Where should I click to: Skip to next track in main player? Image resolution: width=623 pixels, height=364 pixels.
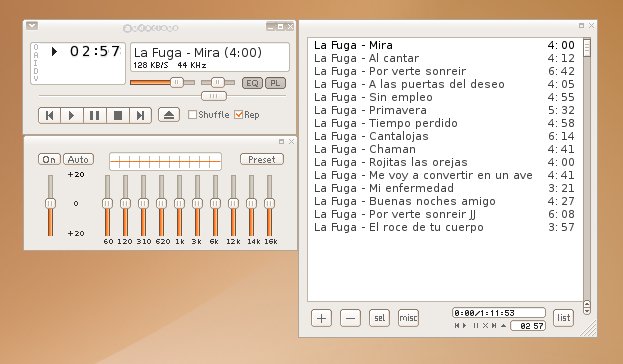click(140, 116)
